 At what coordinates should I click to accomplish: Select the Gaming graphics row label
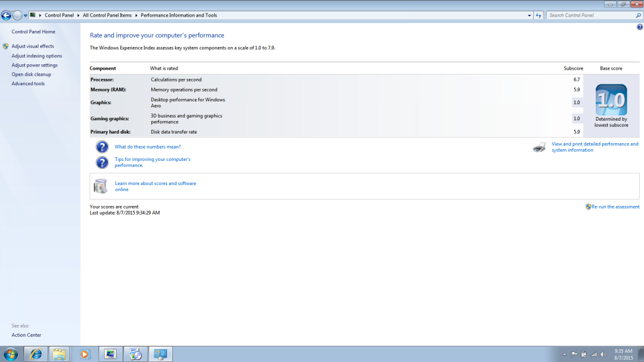109,119
